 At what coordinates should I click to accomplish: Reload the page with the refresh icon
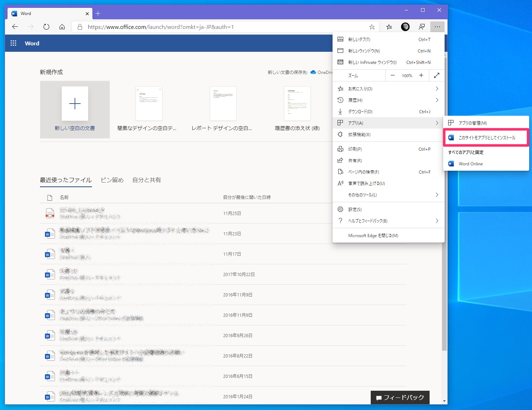[x=46, y=27]
